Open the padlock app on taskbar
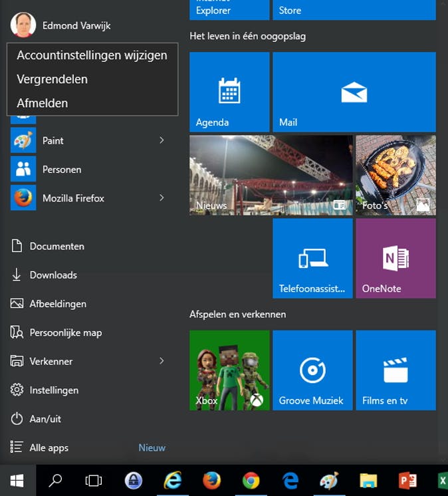Image resolution: width=448 pixels, height=496 pixels. click(133, 481)
